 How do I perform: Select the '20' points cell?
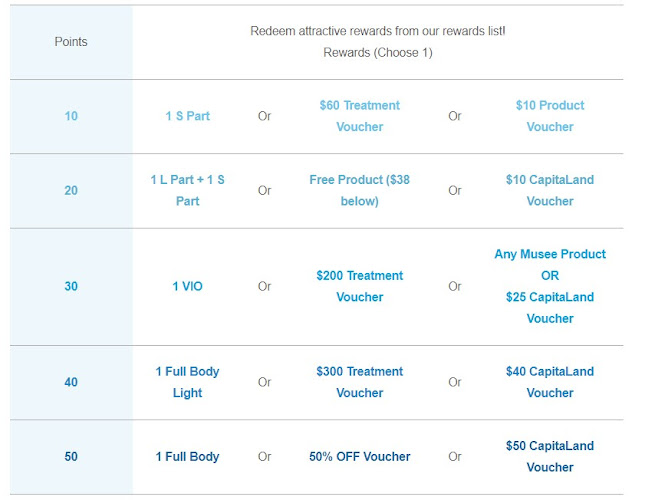(71, 190)
